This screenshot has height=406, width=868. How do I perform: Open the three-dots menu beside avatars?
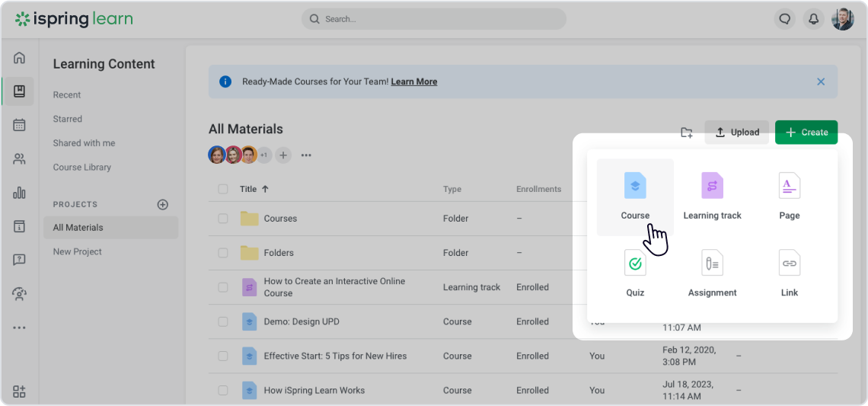coord(306,155)
